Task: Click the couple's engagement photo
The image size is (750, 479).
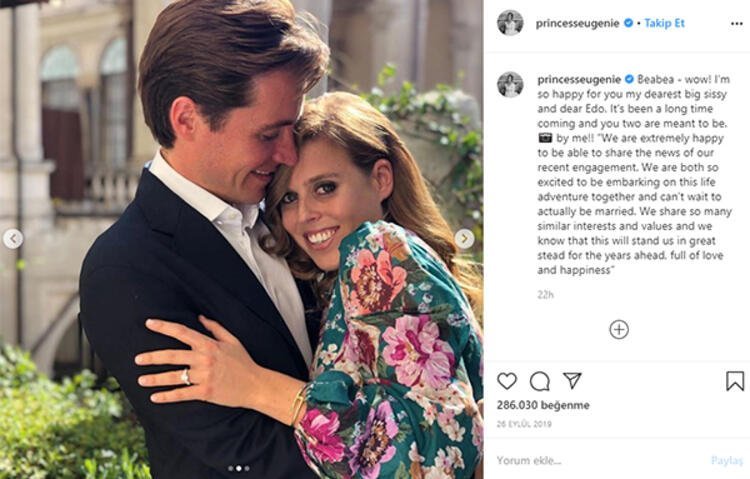Action: click(x=240, y=240)
